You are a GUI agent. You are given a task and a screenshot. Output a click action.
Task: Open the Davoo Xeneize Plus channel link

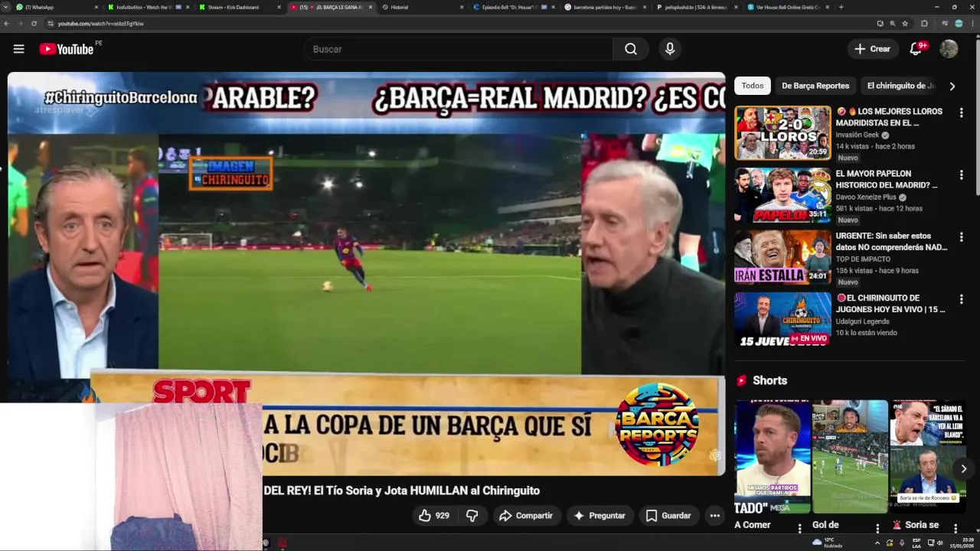click(866, 197)
